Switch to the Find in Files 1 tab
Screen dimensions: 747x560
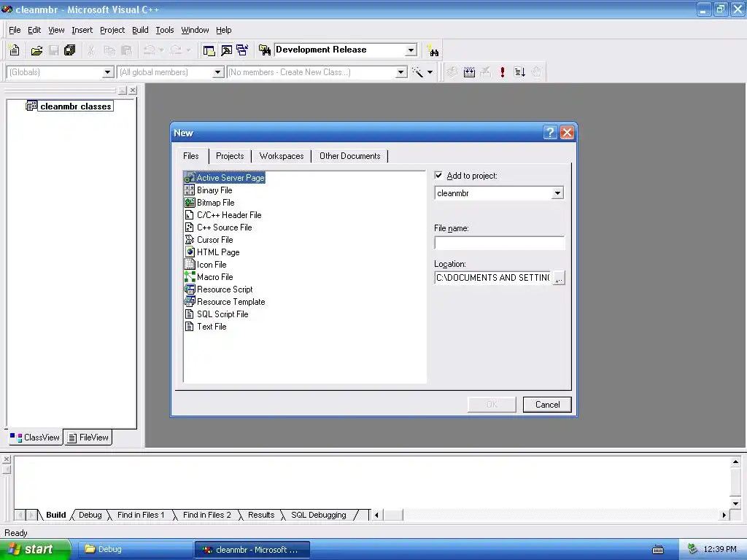click(141, 515)
